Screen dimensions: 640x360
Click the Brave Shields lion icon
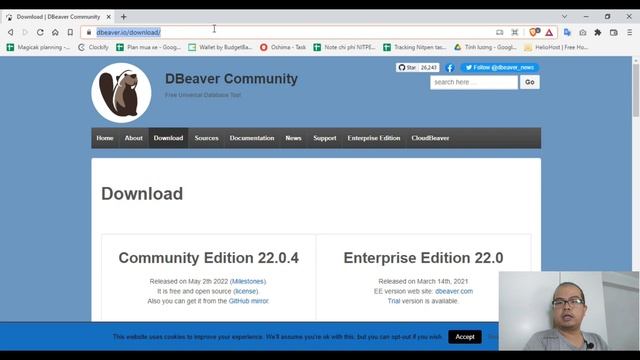pos(534,32)
